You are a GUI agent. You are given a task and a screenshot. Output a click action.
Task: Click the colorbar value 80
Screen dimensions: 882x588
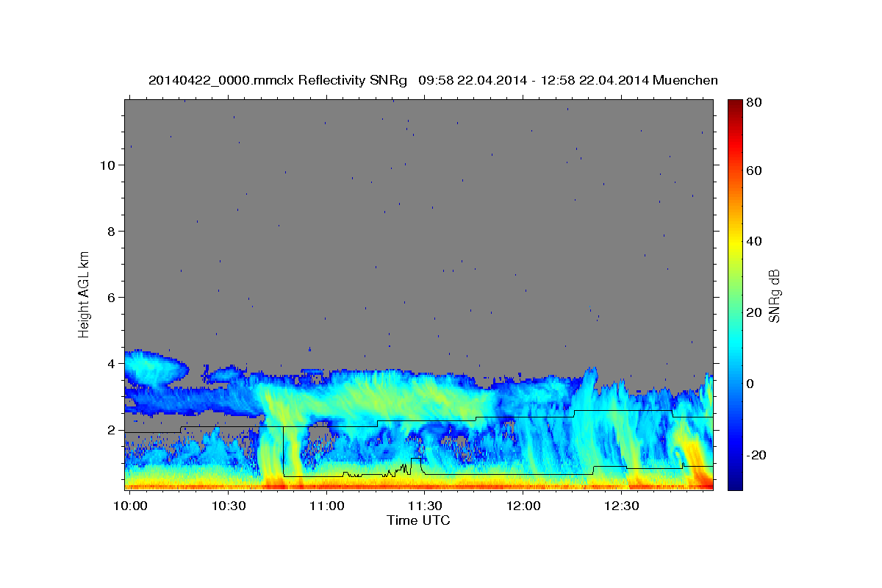point(753,103)
